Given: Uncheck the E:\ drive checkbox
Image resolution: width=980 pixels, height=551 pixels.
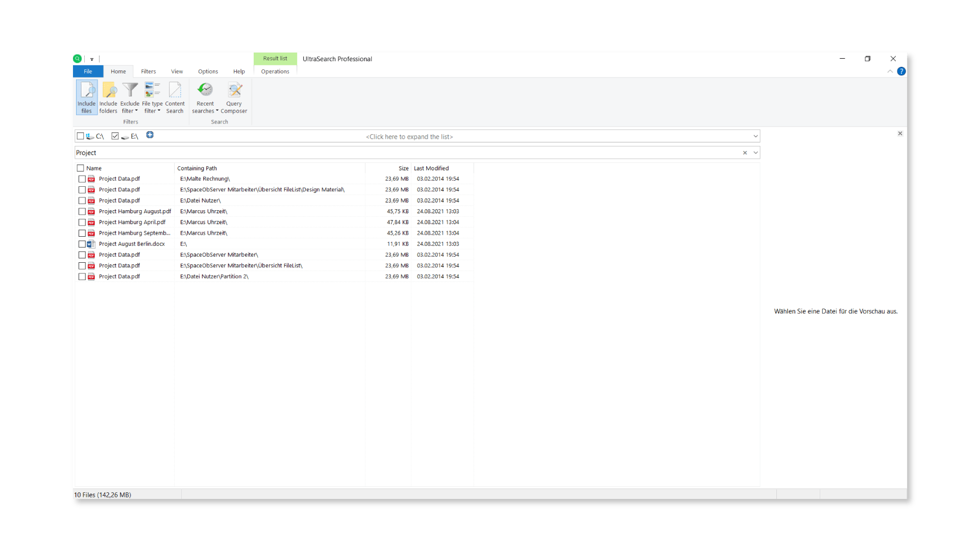Looking at the screenshot, I should [x=115, y=136].
